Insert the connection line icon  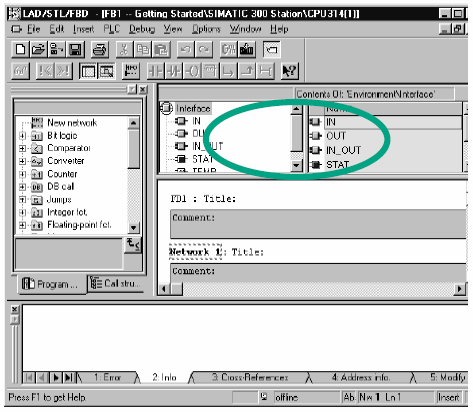click(x=265, y=71)
